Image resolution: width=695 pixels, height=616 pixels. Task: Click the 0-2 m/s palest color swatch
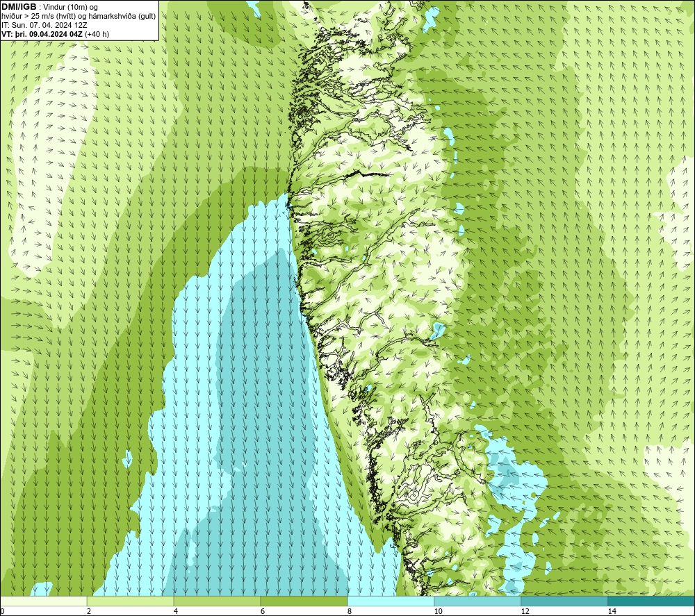pos(43,601)
